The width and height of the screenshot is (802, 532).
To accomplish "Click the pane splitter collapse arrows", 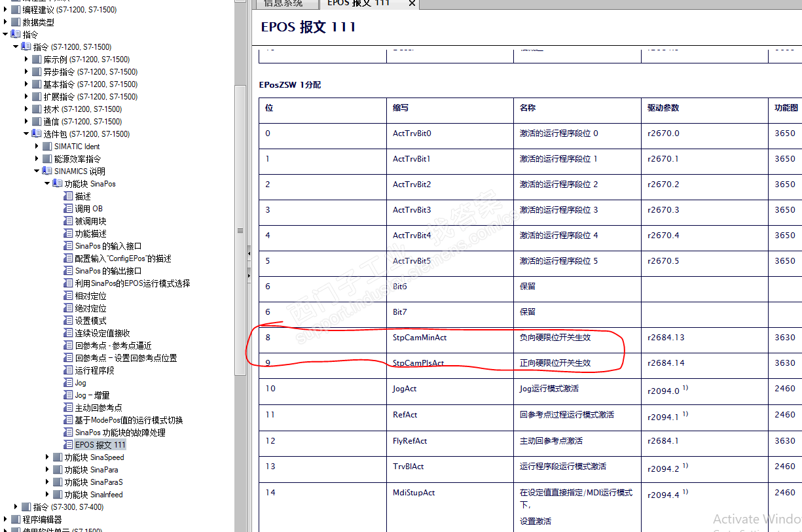I will [x=249, y=265].
